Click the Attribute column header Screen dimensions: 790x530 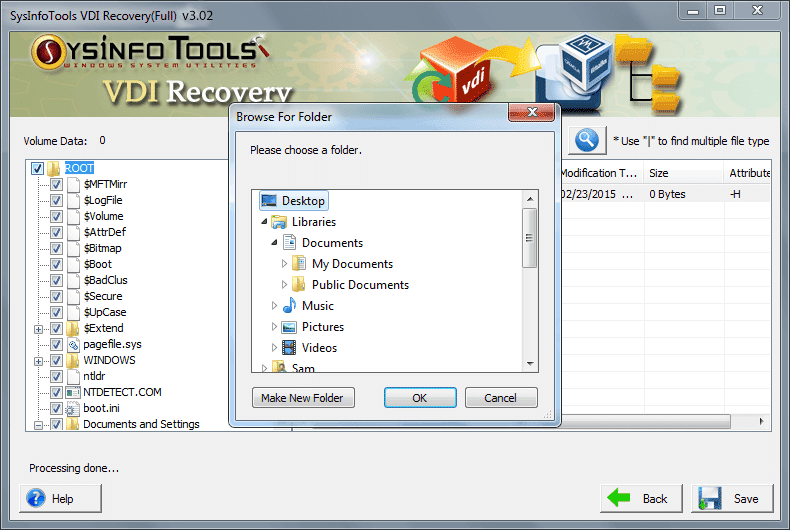(x=747, y=173)
